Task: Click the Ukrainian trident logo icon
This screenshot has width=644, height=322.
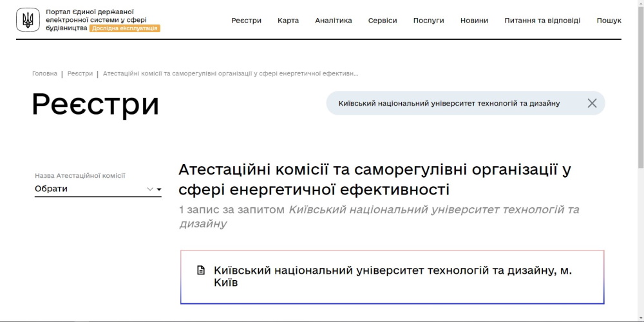Action: click(x=28, y=20)
